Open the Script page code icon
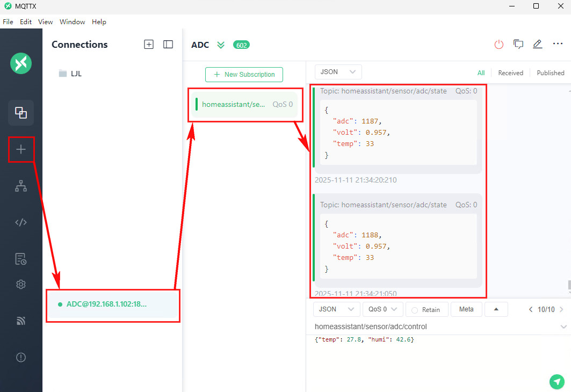This screenshot has height=392, width=571. [21, 222]
